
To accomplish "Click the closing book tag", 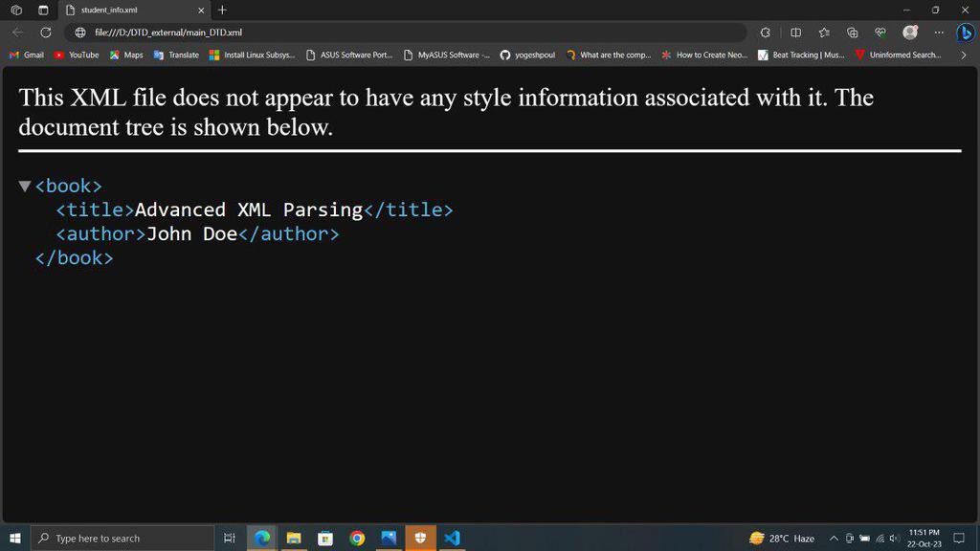I will (x=74, y=258).
